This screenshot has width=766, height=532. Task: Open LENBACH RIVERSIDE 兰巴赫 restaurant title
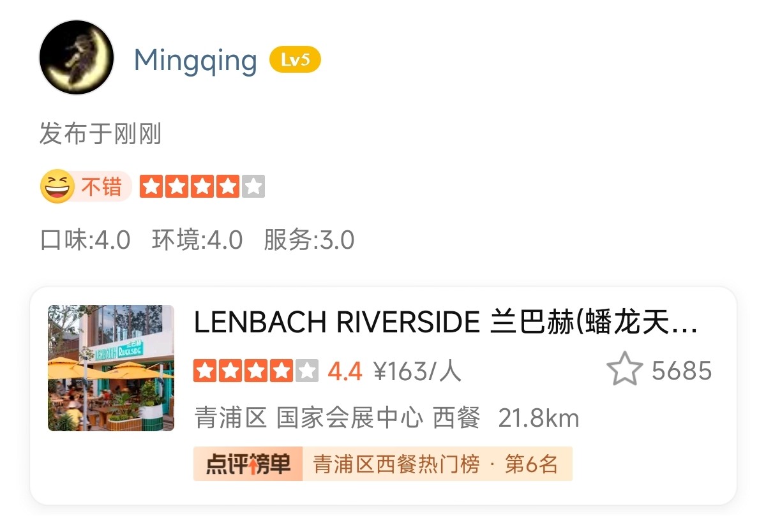(x=446, y=323)
